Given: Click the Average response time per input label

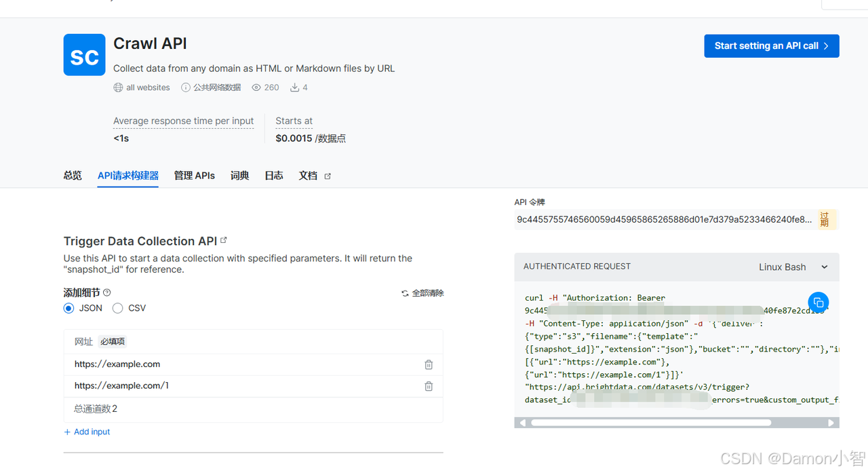Looking at the screenshot, I should click(184, 121).
